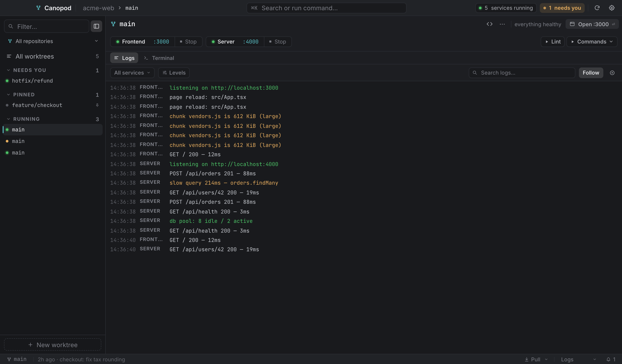Open the hotfix/refund worktree
622x364 pixels.
click(x=53, y=81)
